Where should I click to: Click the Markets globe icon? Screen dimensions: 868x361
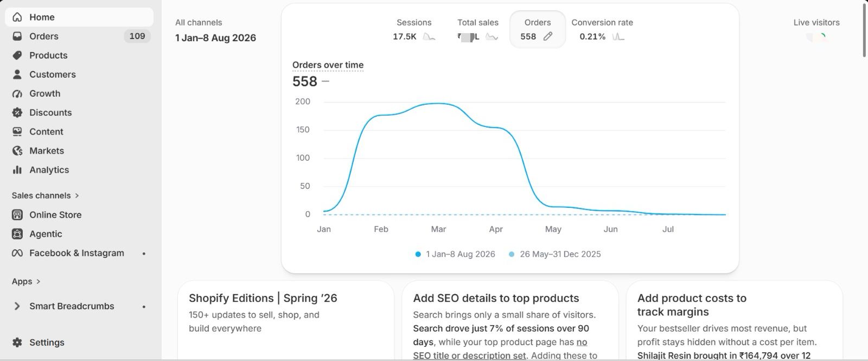click(x=17, y=150)
